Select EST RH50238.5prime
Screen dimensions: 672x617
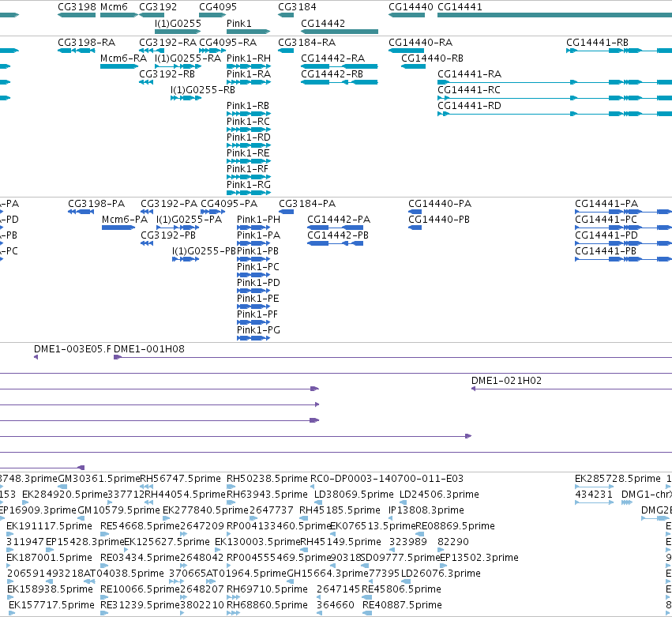(267, 478)
